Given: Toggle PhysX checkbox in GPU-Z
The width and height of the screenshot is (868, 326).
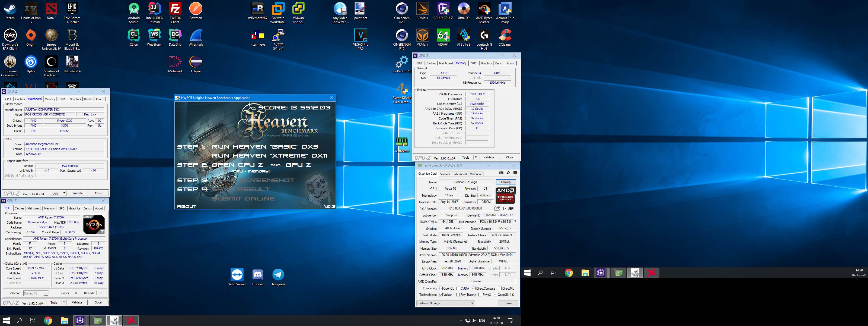Looking at the screenshot, I should (480, 295).
